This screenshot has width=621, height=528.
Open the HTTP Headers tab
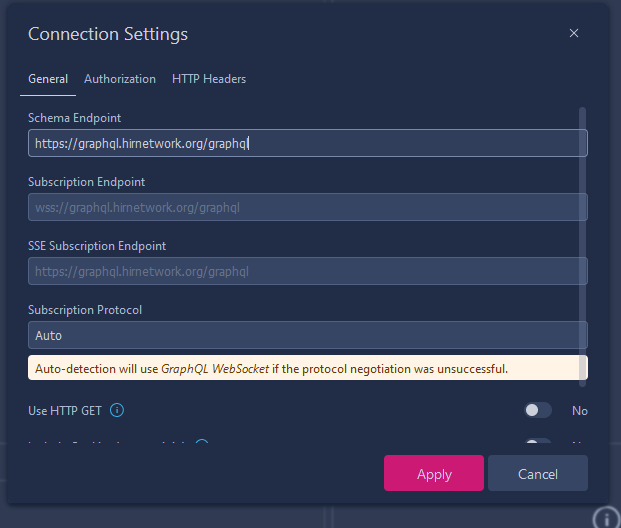[x=209, y=79]
